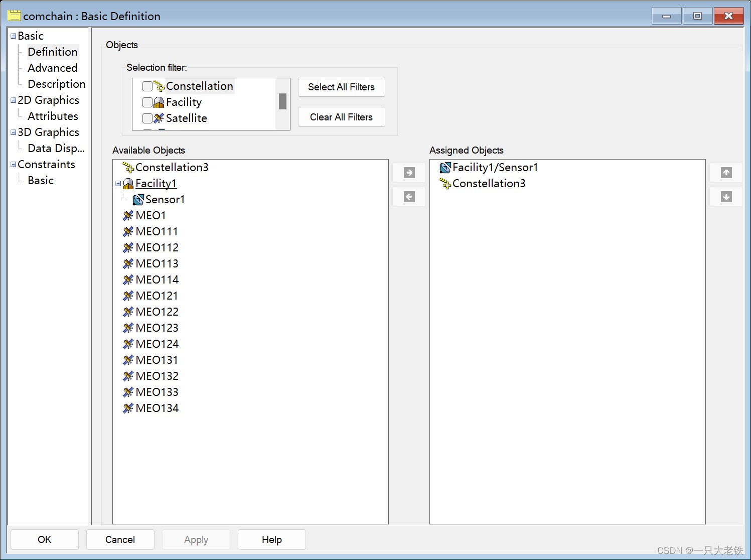Click the MEO114 satellite icon
The image size is (751, 560).
128,280
